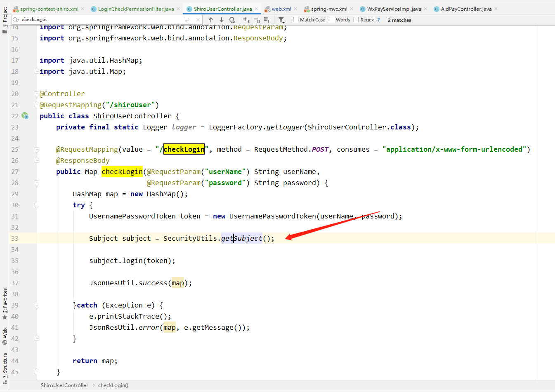Open the spring-mvc.xml tab
Image resolution: width=555 pixels, height=392 pixels.
[329, 9]
